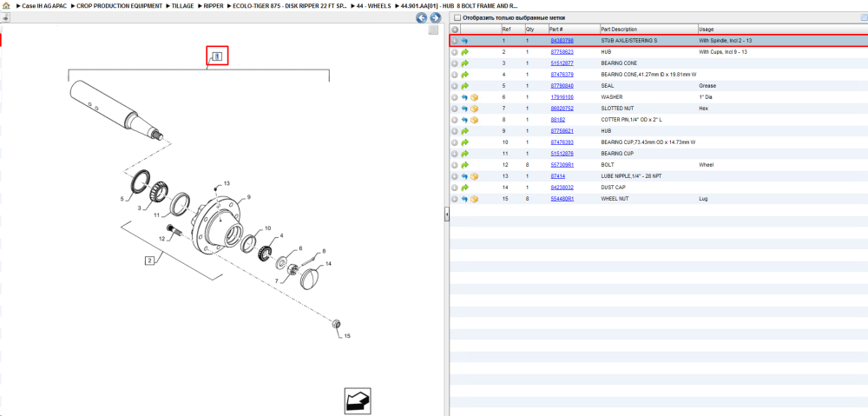Navigate forward with the right arrow button
Viewport: 868px width, 416px height.
pyautogui.click(x=435, y=17)
